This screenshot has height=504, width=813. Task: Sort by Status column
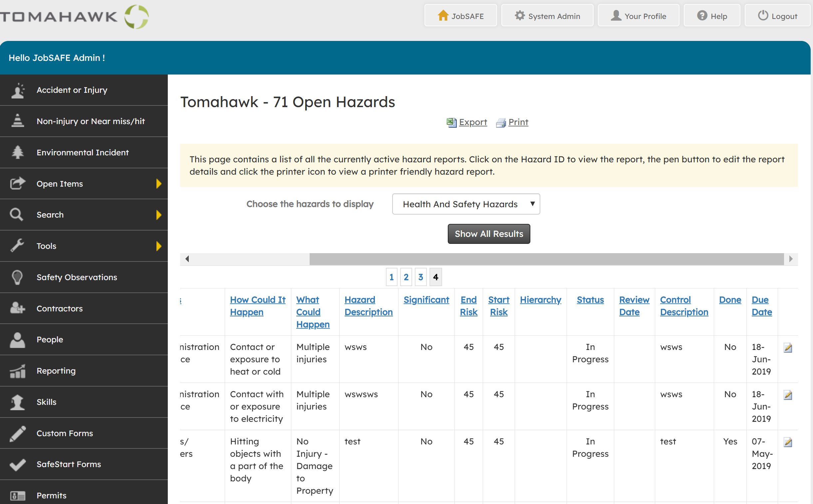coord(590,300)
